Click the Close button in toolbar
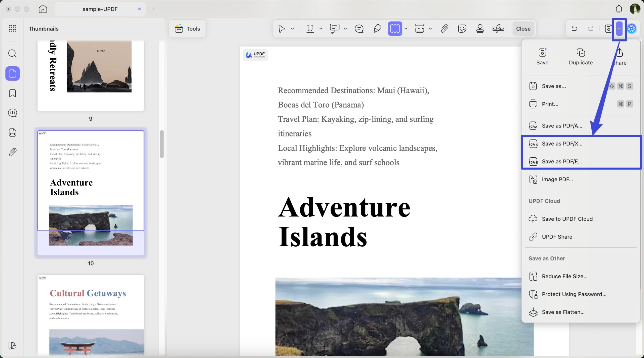The image size is (644, 358). click(x=523, y=29)
